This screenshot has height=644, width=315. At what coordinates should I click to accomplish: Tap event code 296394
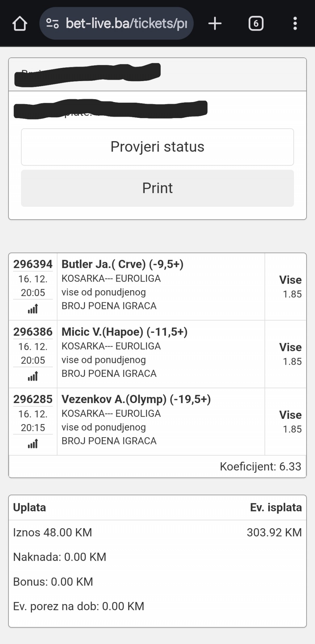coord(33,264)
